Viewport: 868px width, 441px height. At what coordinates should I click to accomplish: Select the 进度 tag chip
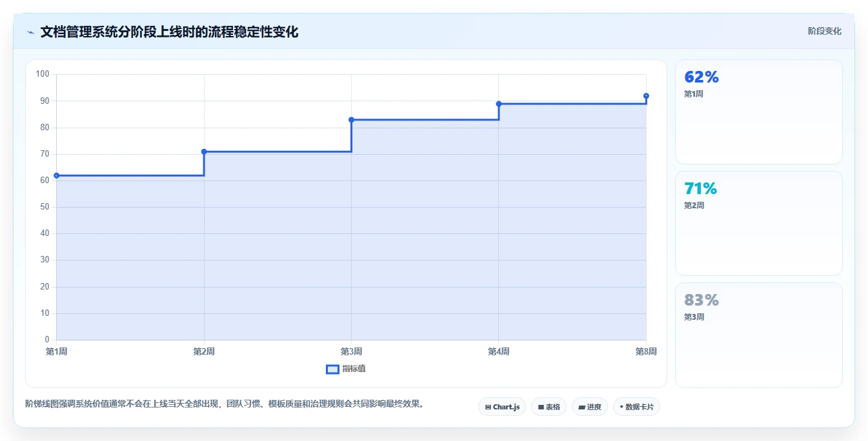tap(590, 407)
